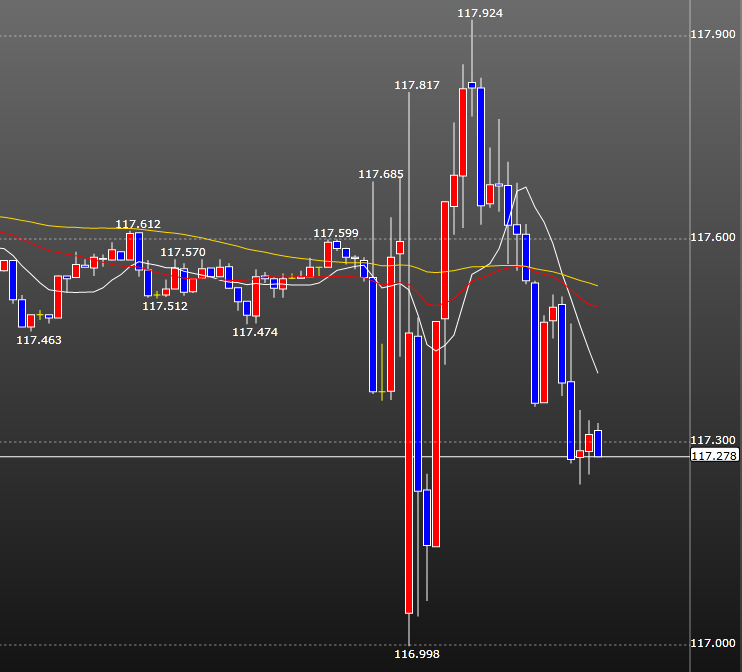This screenshot has height=672, width=742.
Task: Click the 117.000 axis value
Action: point(713,643)
